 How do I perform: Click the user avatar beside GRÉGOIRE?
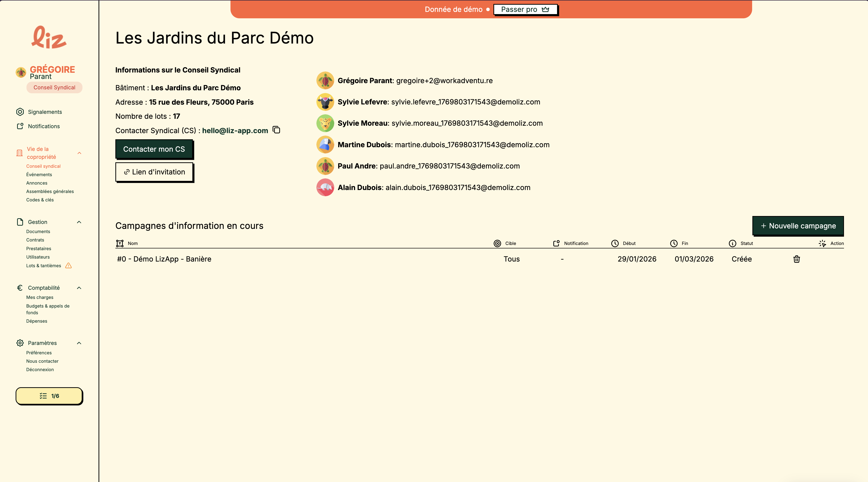[x=21, y=72]
